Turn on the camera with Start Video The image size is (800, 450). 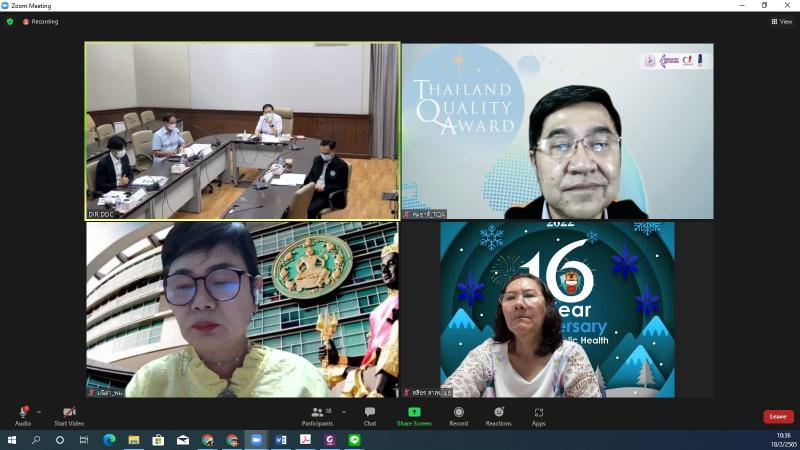[69, 416]
